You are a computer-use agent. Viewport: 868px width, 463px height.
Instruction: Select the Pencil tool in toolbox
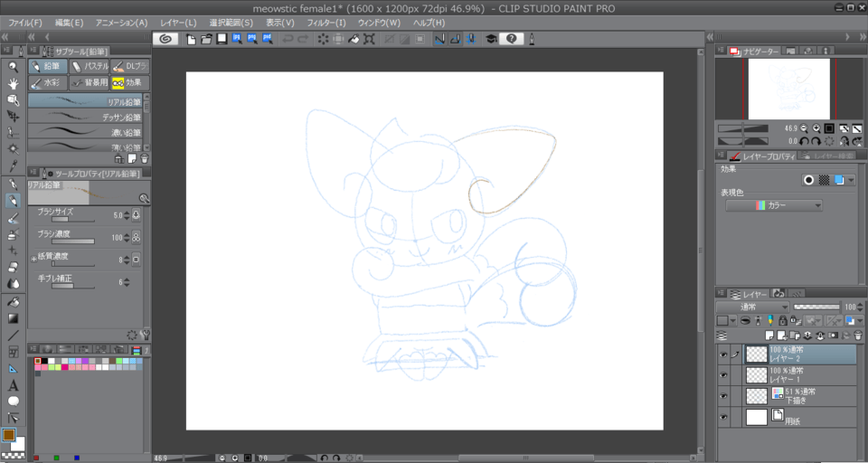tap(14, 201)
